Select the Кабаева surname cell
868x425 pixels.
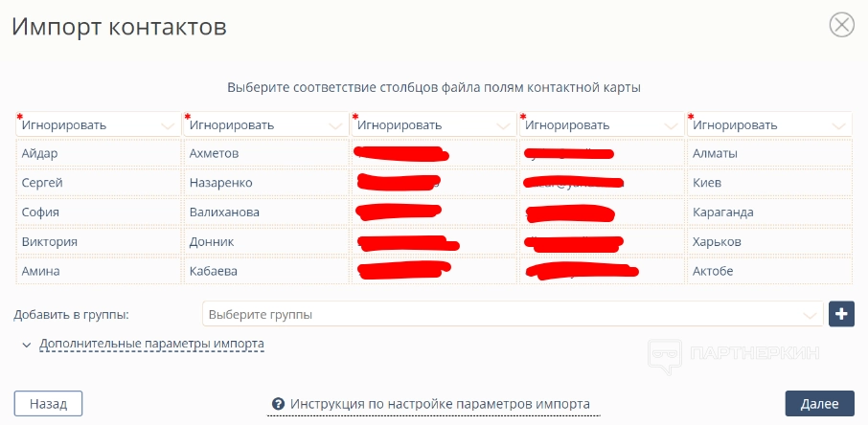click(x=265, y=271)
